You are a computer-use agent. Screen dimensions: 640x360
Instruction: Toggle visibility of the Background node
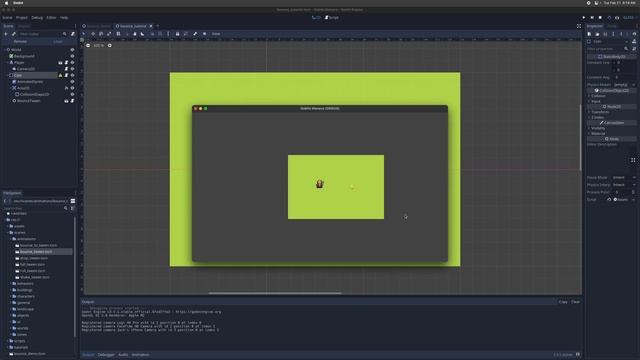(72, 56)
